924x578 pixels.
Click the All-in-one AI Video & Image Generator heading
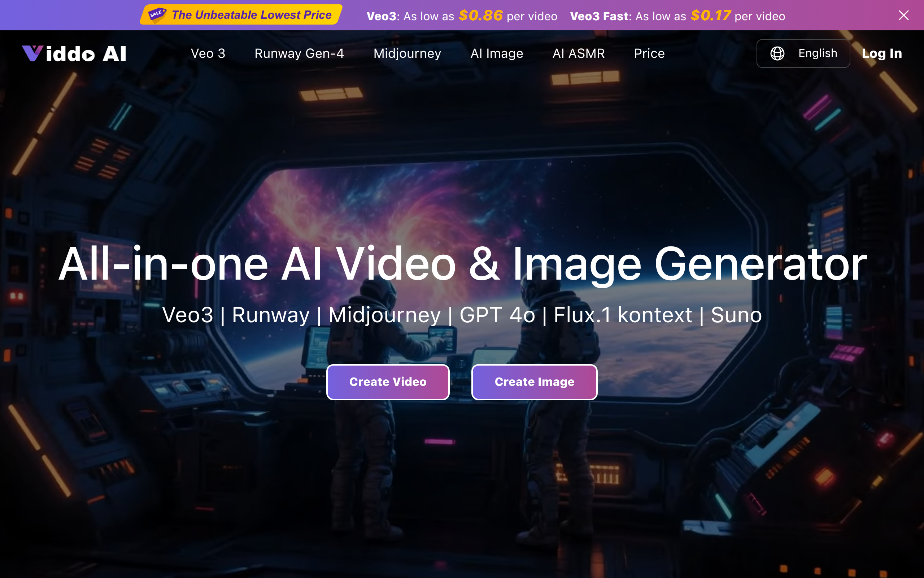point(462,264)
